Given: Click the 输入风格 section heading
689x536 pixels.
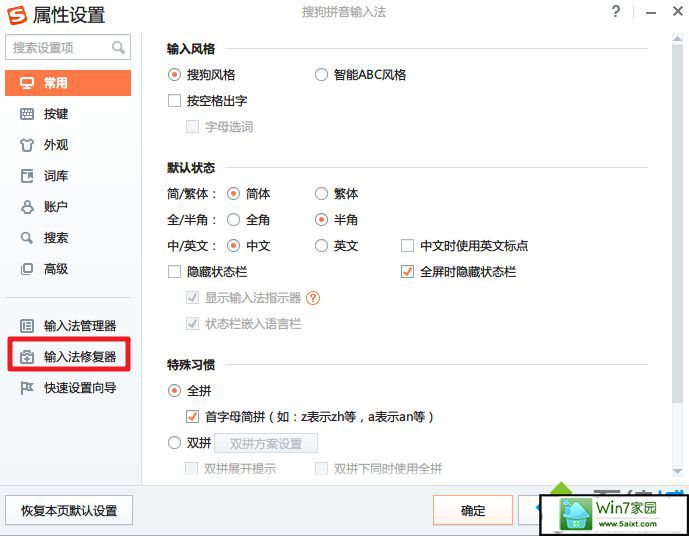Looking at the screenshot, I should (191, 49).
